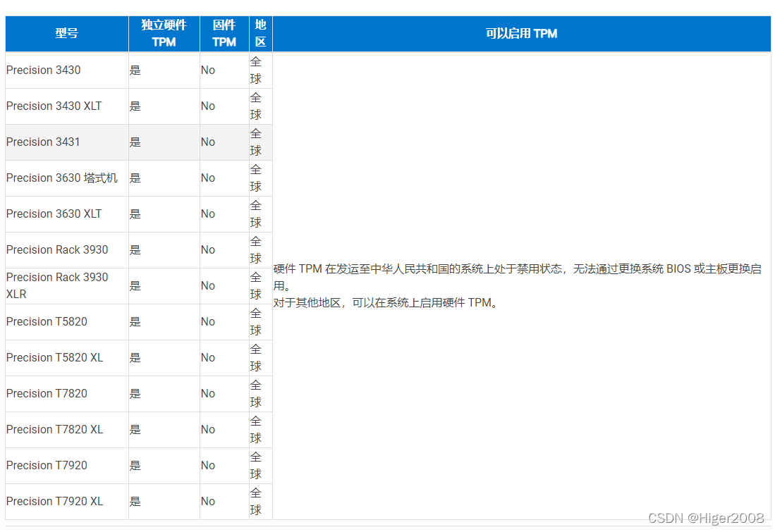Screen dimensions: 775x532
Task: Click No in the Precision 3630 塔式机 row
Action: [x=208, y=178]
